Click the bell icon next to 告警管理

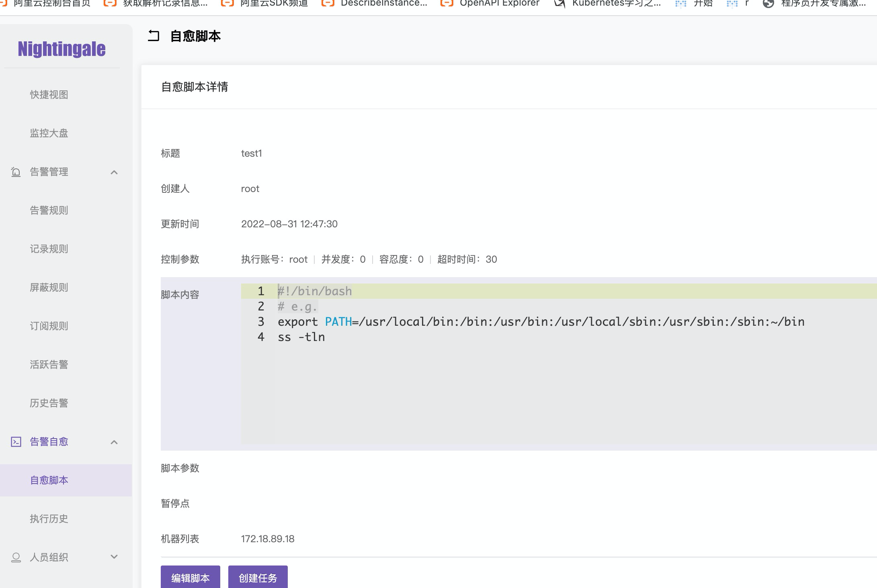(15, 172)
